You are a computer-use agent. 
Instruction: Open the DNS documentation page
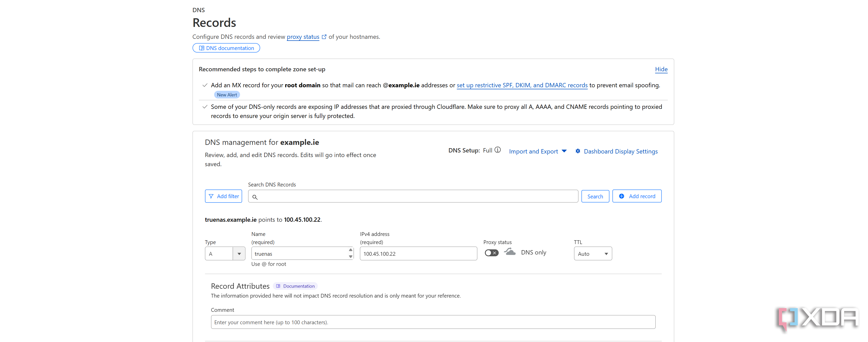[x=226, y=48]
